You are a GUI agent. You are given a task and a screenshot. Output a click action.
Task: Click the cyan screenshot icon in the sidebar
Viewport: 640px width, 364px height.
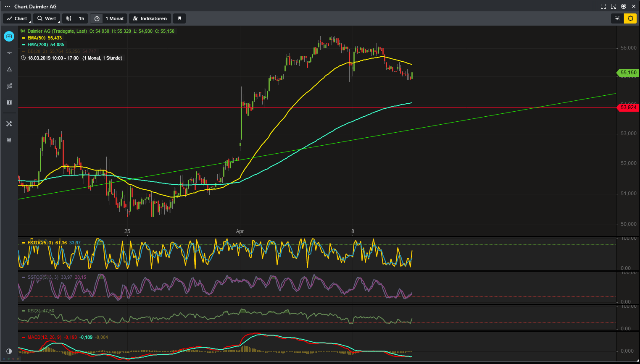(x=9, y=37)
